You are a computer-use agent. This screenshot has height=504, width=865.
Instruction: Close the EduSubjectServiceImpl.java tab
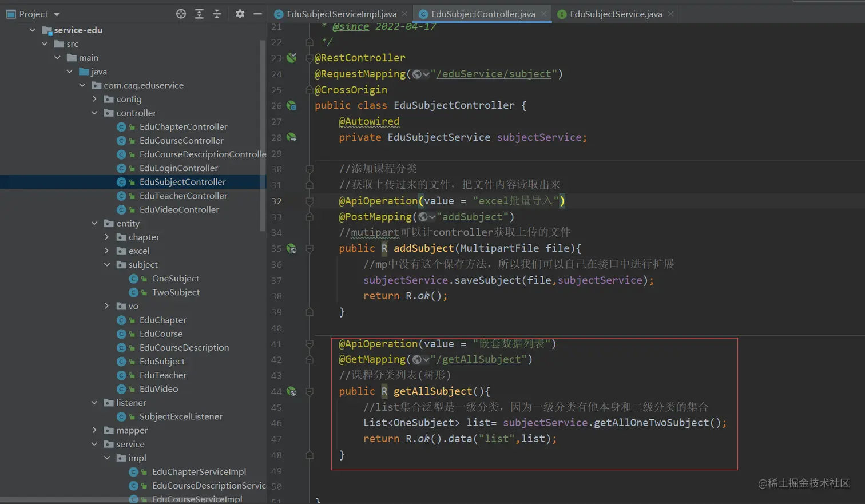(405, 14)
